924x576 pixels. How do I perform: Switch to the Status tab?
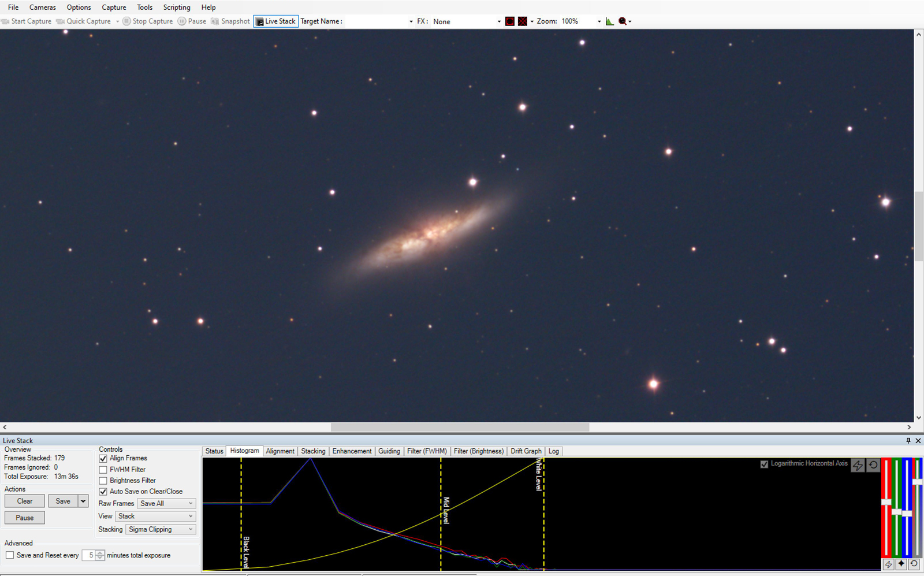coord(214,451)
